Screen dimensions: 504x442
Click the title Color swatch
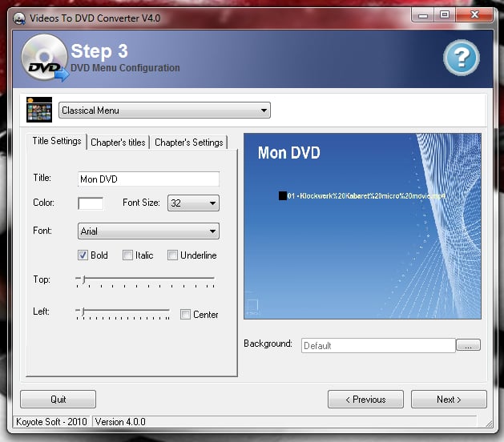coord(91,203)
